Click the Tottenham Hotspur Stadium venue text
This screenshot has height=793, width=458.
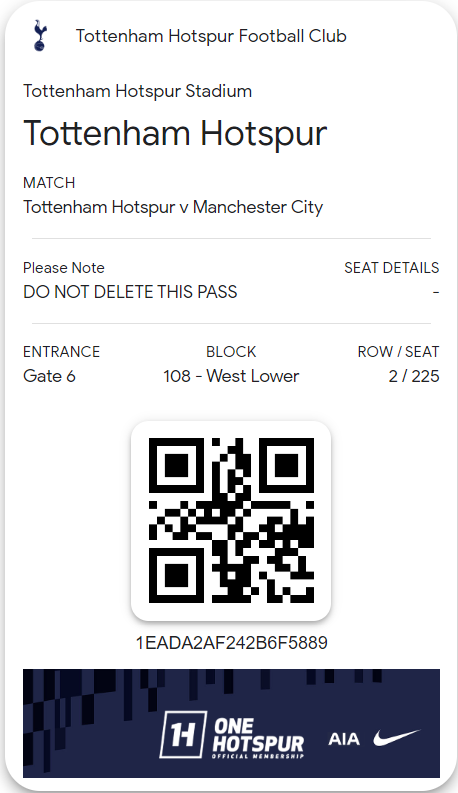click(138, 91)
